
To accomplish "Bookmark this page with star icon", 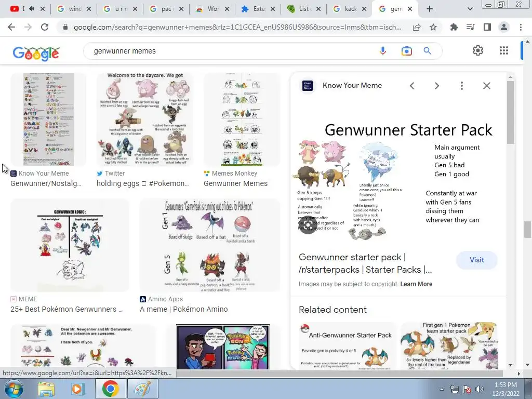I will tap(433, 27).
